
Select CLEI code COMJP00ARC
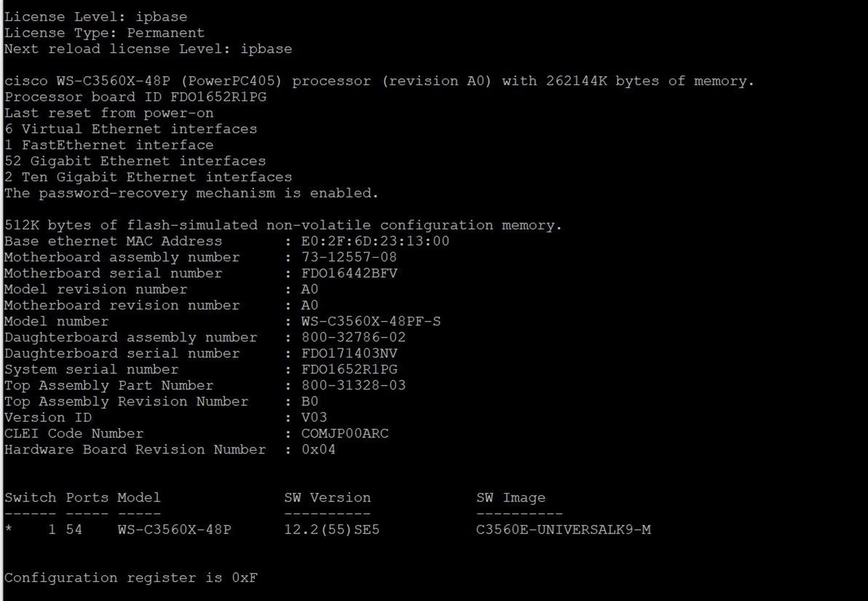click(345, 434)
